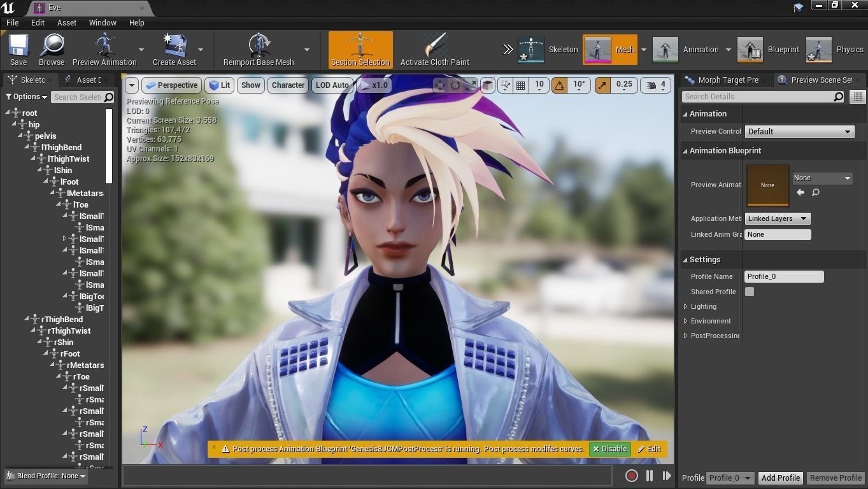Open the Lit view mode button
868x489 pixels.
(x=219, y=85)
